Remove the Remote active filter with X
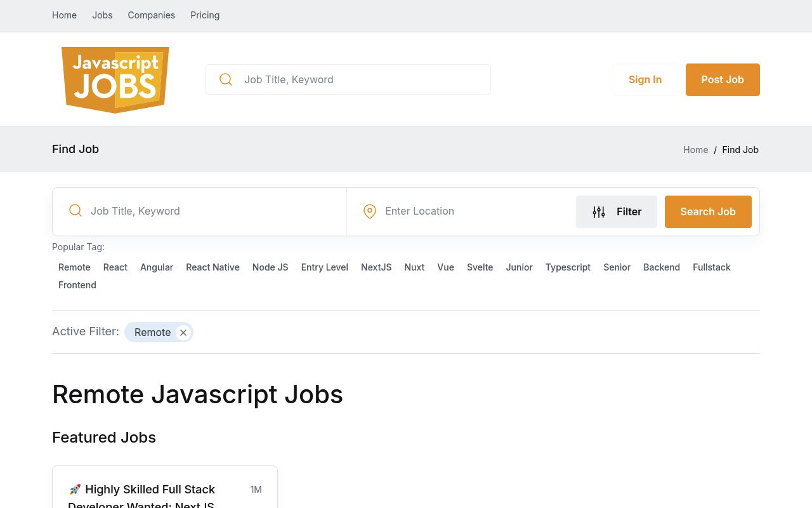 (x=183, y=332)
